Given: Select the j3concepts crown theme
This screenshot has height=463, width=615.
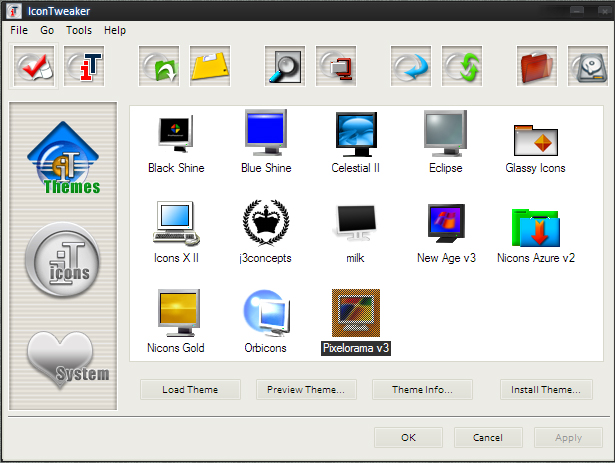Looking at the screenshot, I should 266,232.
